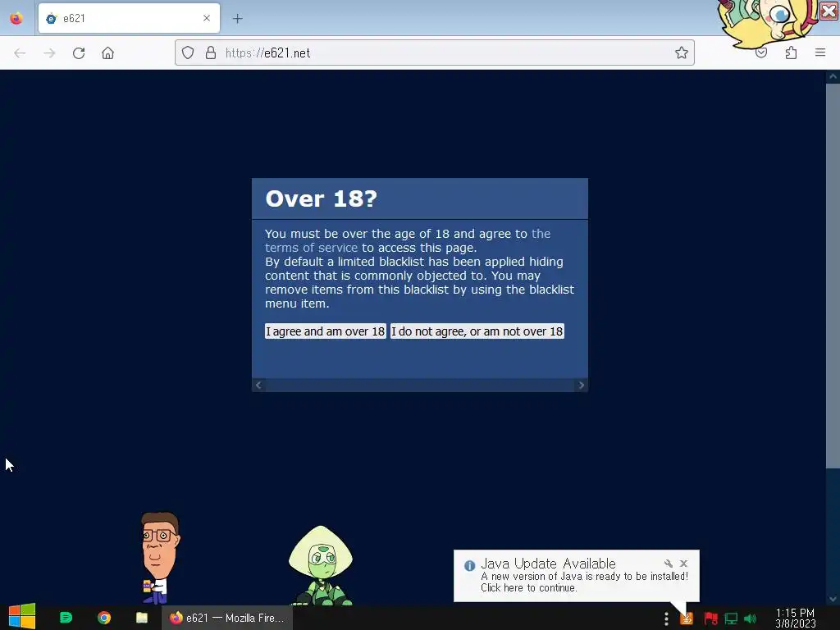Open the red flag tray icon
840x630 pixels.
[711, 619]
